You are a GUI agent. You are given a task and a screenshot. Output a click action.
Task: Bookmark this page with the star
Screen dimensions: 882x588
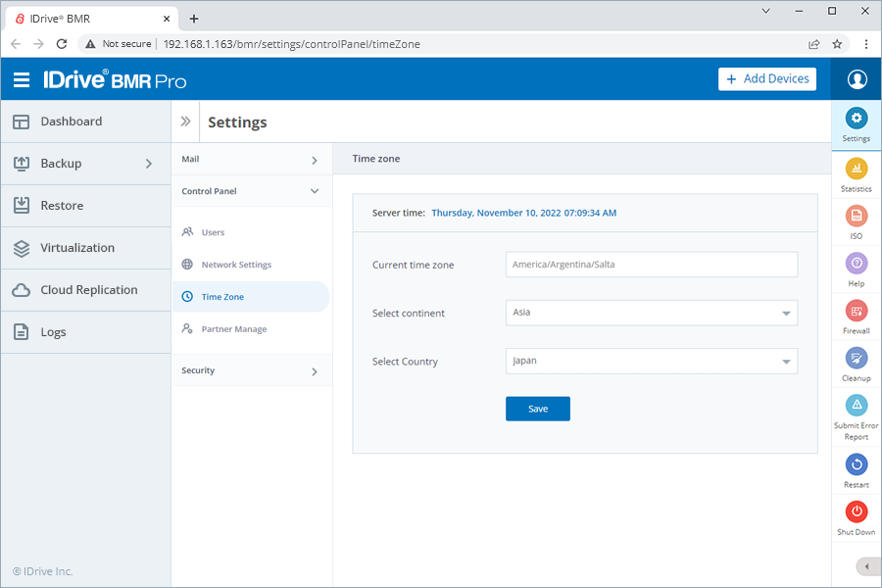(837, 44)
